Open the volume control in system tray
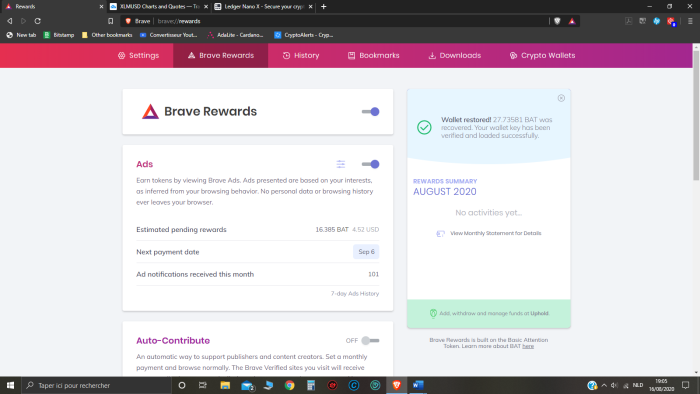The image size is (700, 394). tap(614, 385)
